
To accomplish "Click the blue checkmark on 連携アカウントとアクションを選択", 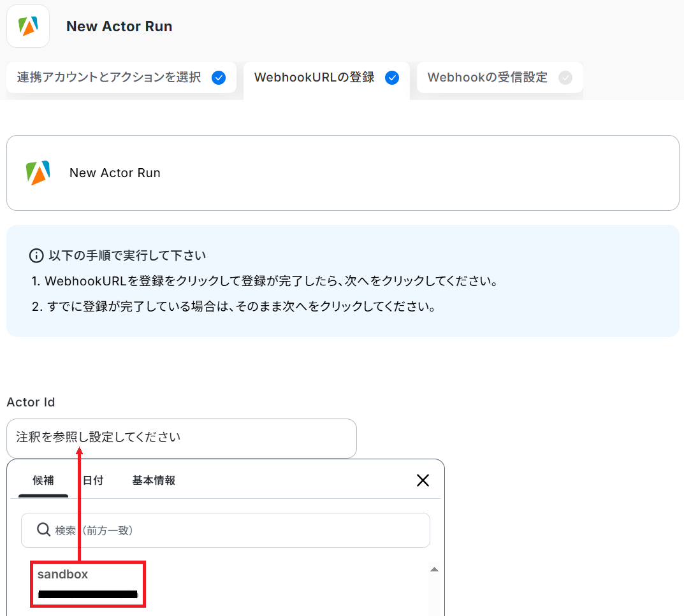I will pyautogui.click(x=219, y=78).
